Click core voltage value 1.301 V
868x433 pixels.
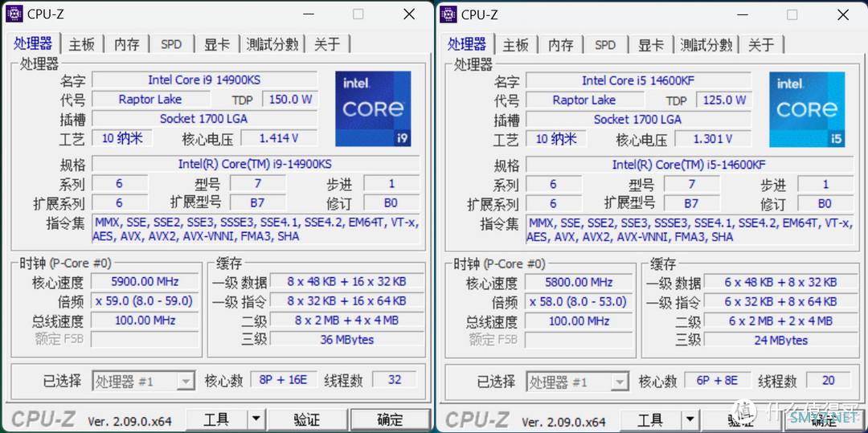pos(713,139)
